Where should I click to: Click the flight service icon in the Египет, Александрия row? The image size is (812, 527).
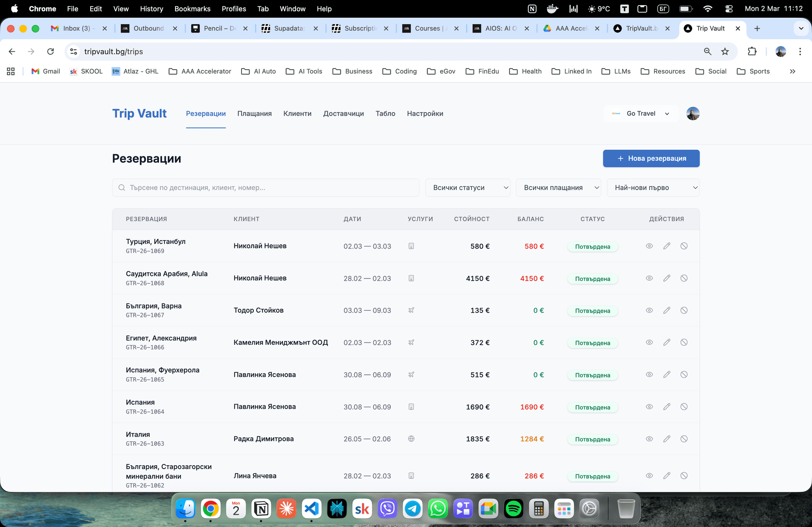tap(411, 342)
